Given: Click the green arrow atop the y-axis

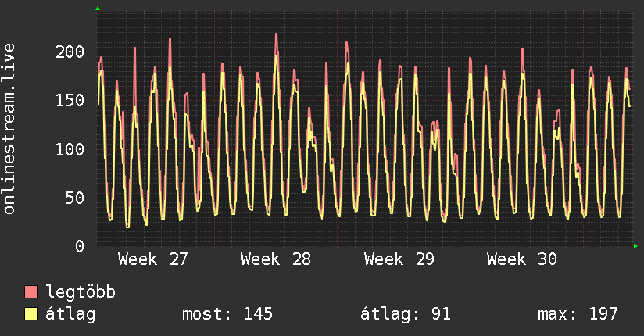Looking at the screenshot, I should click(x=98, y=9).
